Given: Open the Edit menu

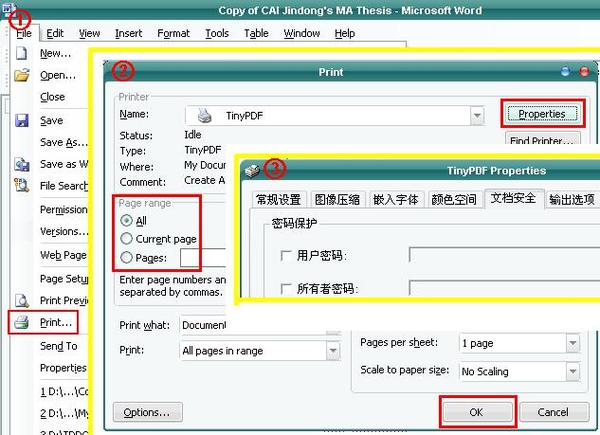Looking at the screenshot, I should click(x=55, y=34).
